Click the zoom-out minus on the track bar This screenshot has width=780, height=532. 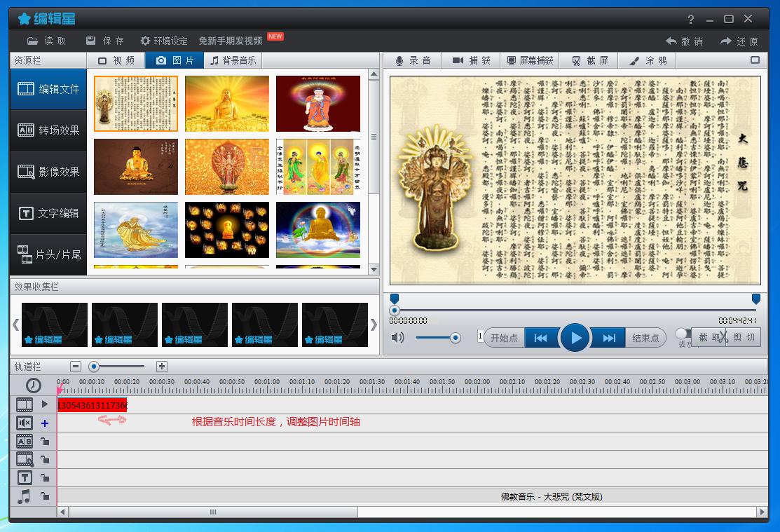[x=76, y=367]
